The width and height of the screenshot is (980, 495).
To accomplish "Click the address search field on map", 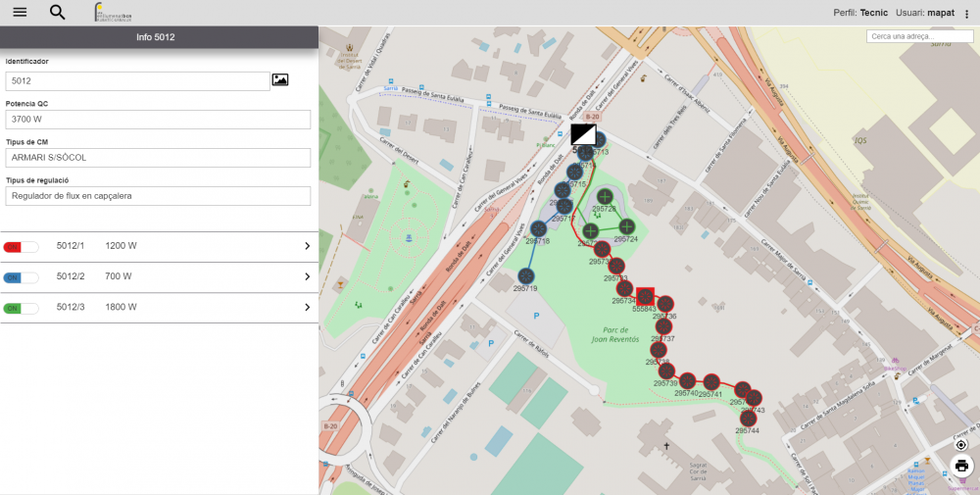I will (919, 36).
